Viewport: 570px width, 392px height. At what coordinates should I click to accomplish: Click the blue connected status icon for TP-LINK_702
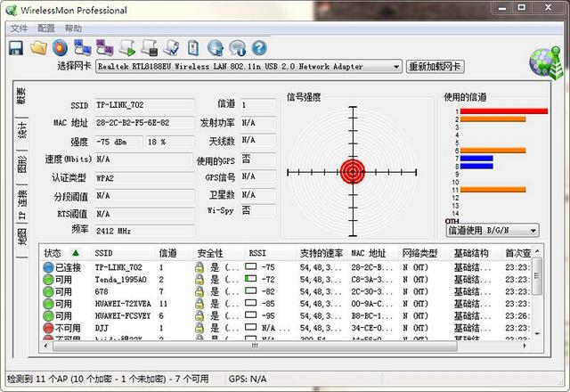point(48,267)
